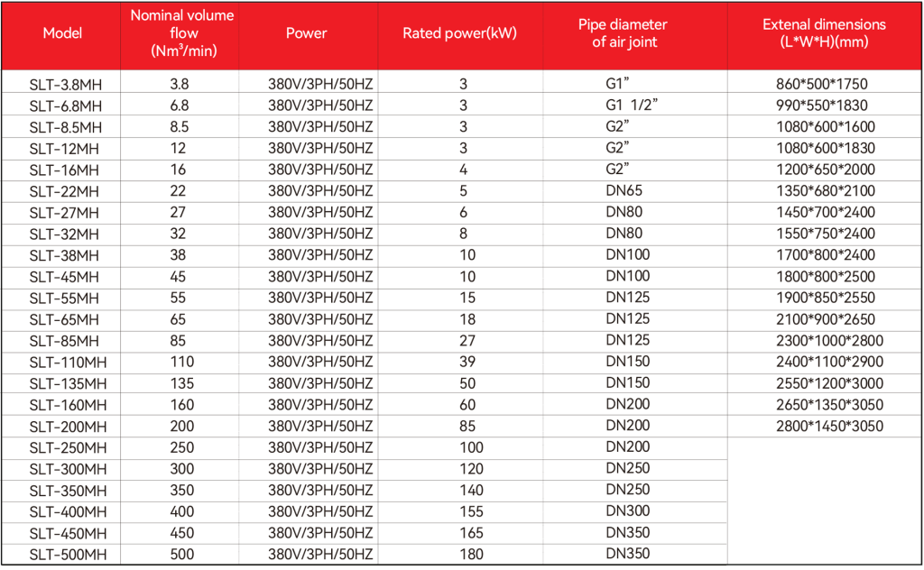The height and width of the screenshot is (570, 924).
Task: Click the Extenal dimensions column header
Action: pos(824,33)
